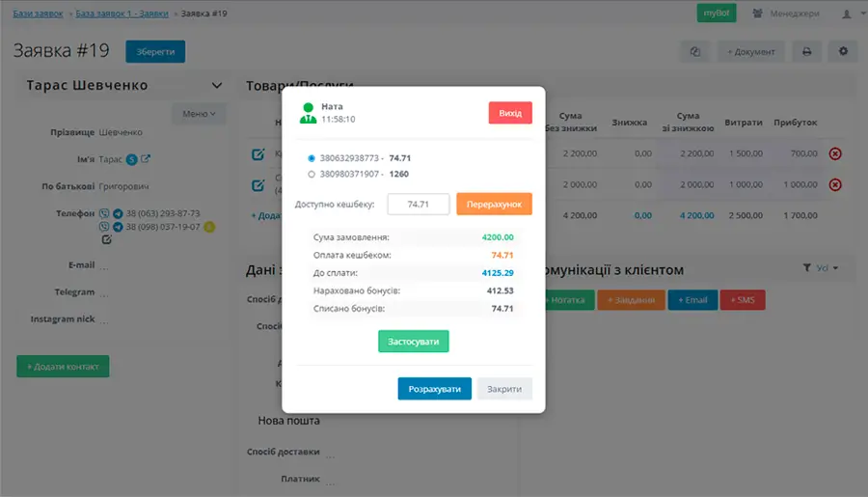Viewport: 868px width, 497px height.
Task: Click the copy order icon button
Action: click(x=694, y=51)
